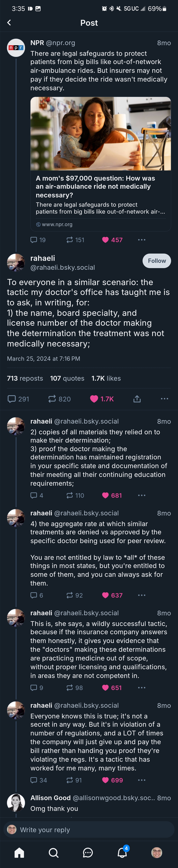Open my profile avatar in bottom bar
Screen dimensions: 178x868
click(157, 852)
